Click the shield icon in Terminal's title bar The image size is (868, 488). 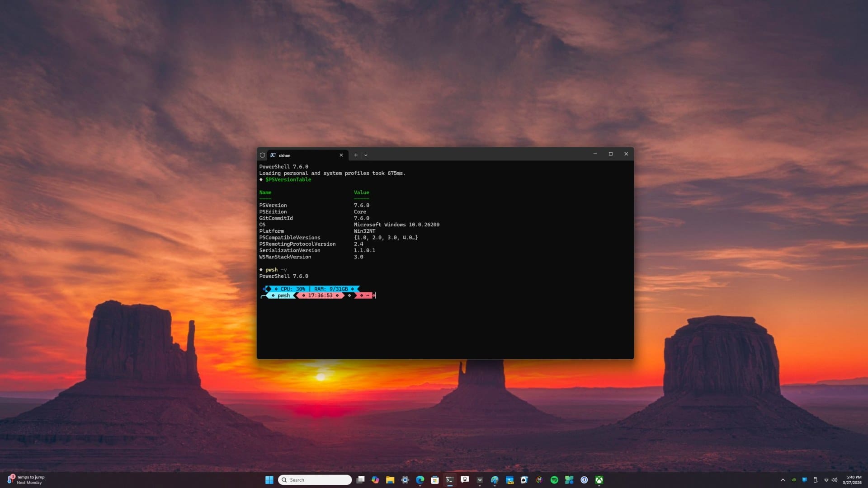[263, 155]
